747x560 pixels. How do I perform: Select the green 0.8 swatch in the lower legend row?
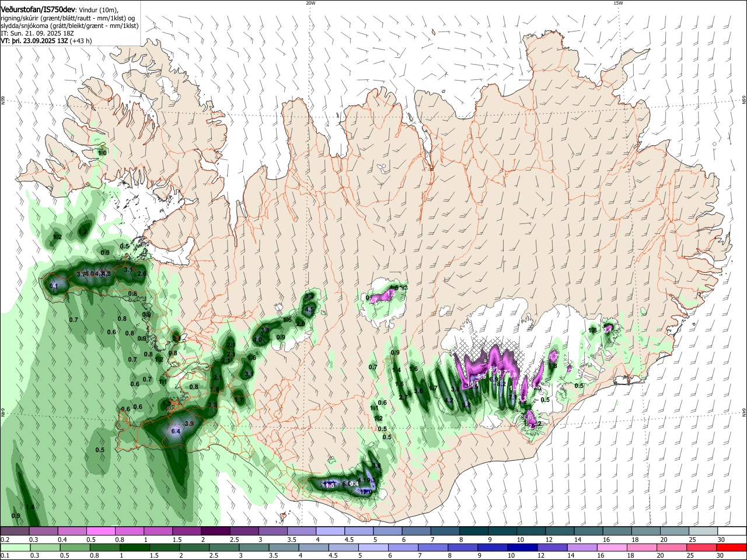coord(104,547)
